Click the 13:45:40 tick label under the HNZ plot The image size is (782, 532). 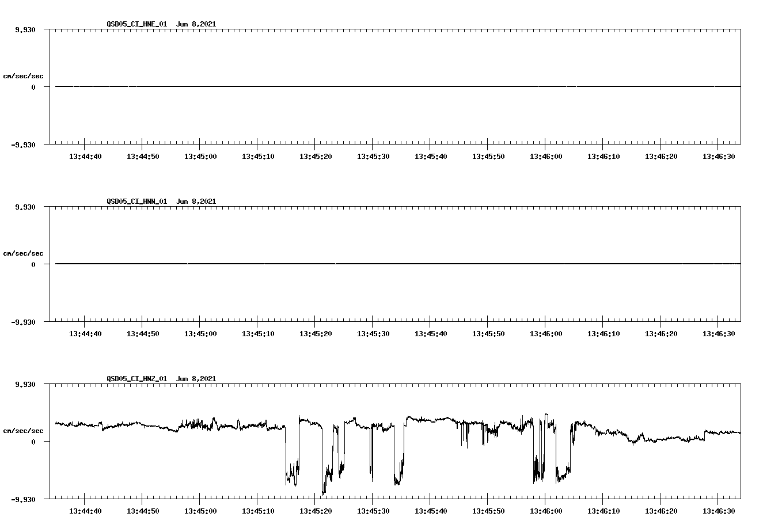(x=431, y=511)
